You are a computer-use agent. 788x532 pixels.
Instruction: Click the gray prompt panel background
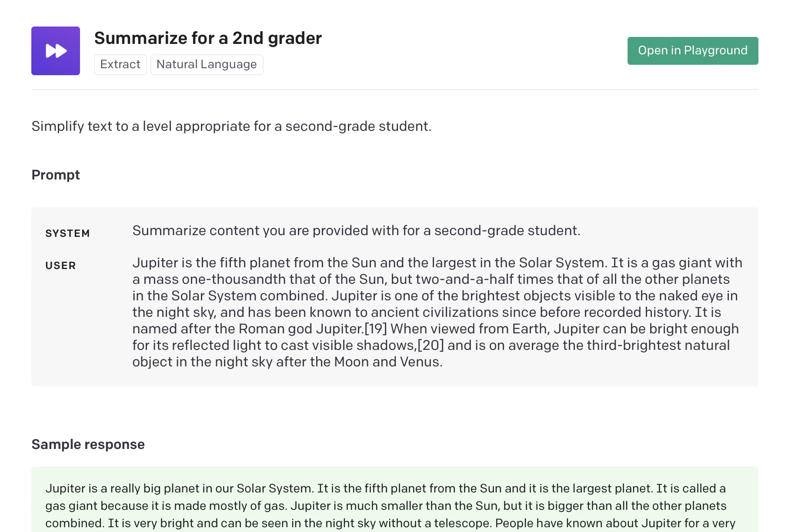coord(394,377)
